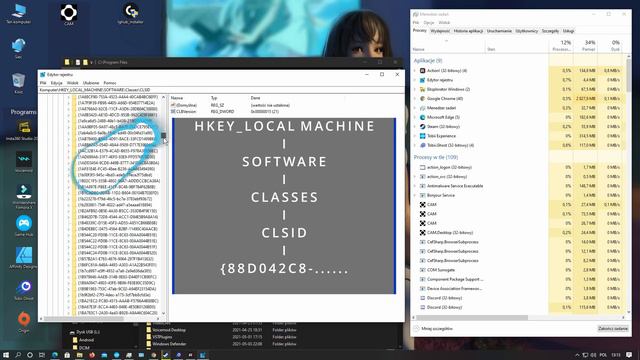The image size is (640, 360).
Task: Select the Edytor rejestru process icon
Action: [422, 80]
